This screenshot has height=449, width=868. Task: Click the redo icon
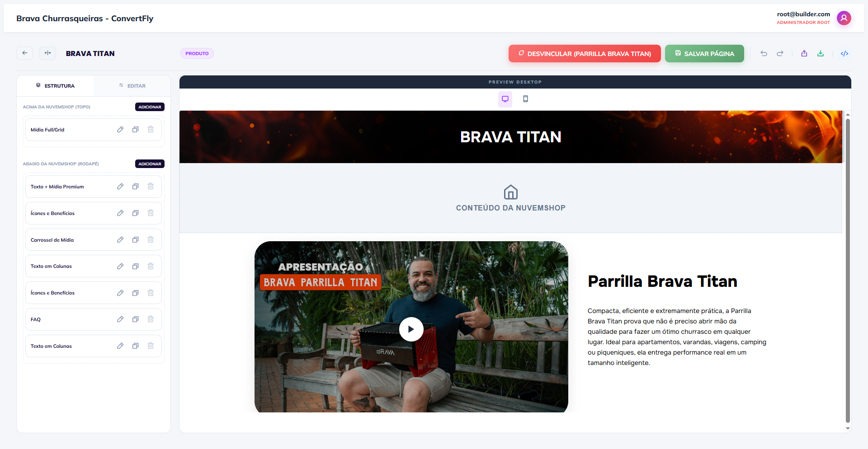780,54
